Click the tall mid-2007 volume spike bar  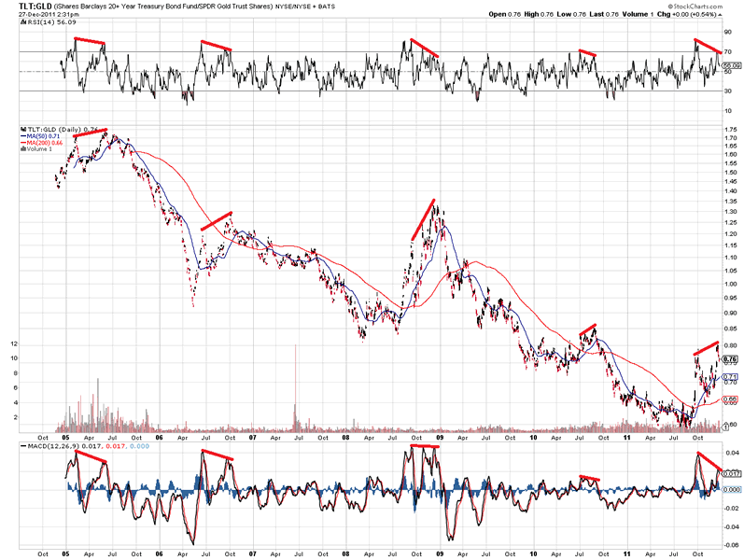coord(295,388)
